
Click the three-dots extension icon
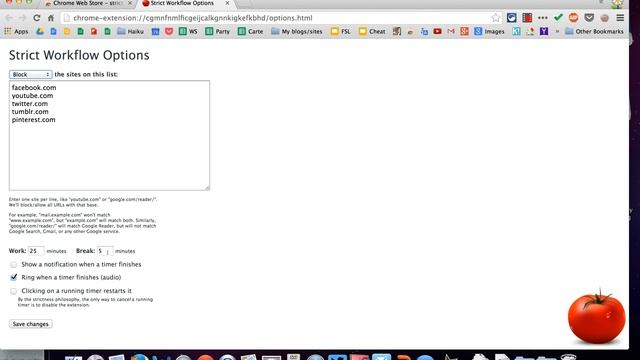coord(542,18)
